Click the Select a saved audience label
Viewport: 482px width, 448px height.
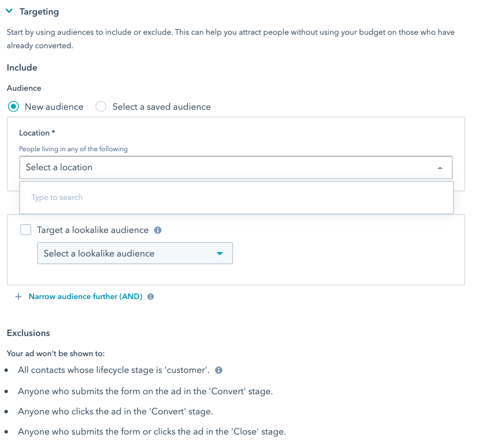click(x=161, y=106)
